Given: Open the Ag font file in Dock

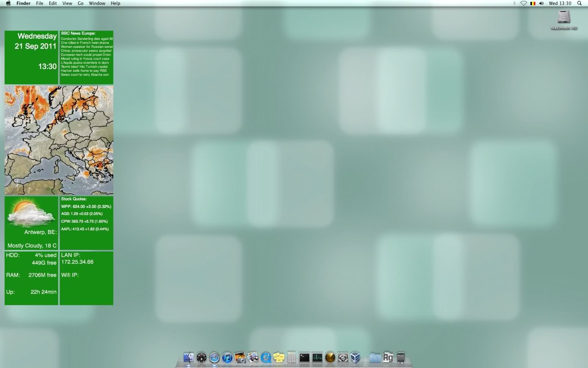Looking at the screenshot, I should pos(388,357).
